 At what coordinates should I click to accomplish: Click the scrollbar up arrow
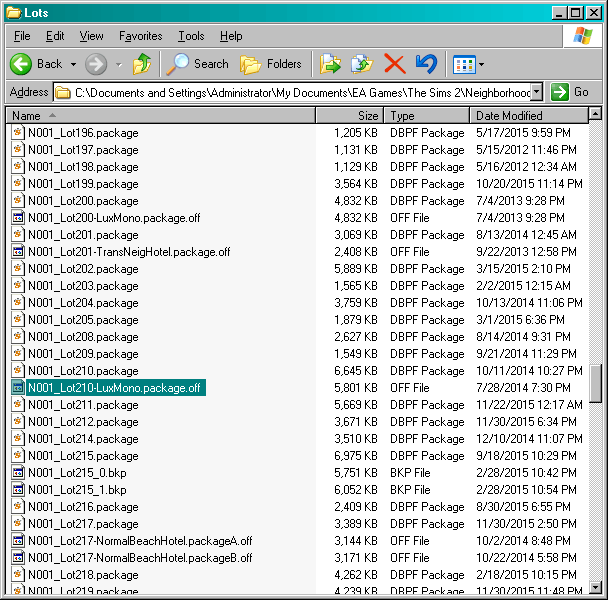coord(595,114)
